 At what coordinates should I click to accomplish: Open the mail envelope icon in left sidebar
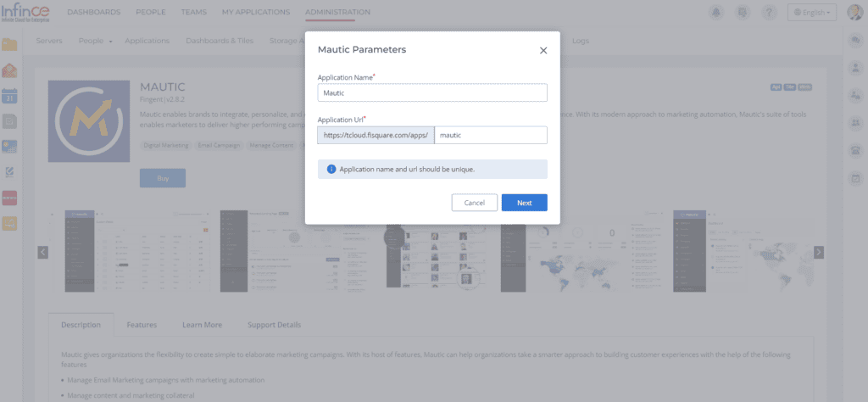[9, 70]
